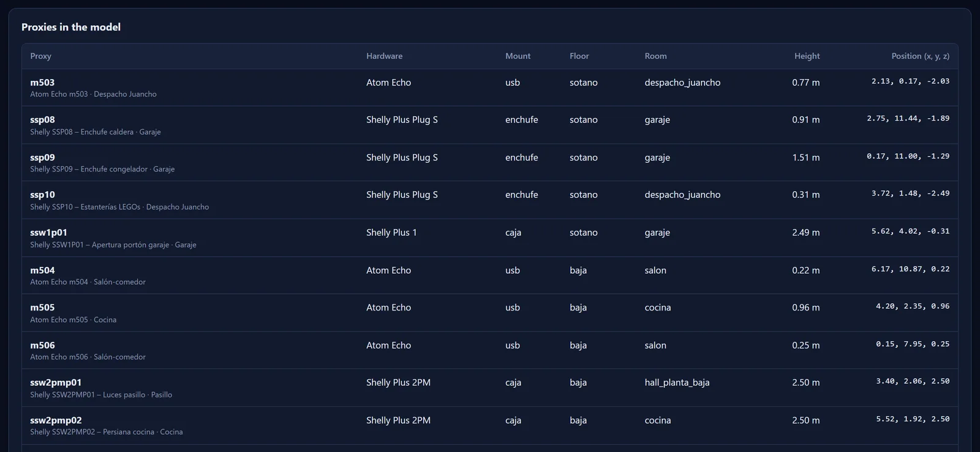Select the ssw2pmp01 proxy name

tap(56, 382)
